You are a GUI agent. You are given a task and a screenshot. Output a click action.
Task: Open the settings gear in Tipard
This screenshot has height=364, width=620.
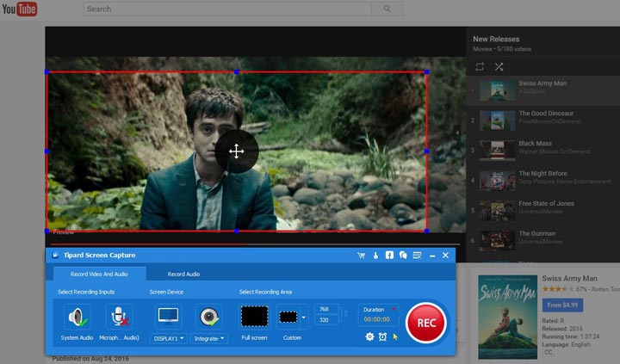coord(369,336)
